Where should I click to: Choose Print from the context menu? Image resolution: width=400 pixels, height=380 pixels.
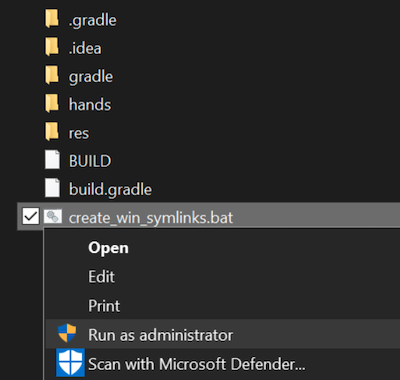104,306
